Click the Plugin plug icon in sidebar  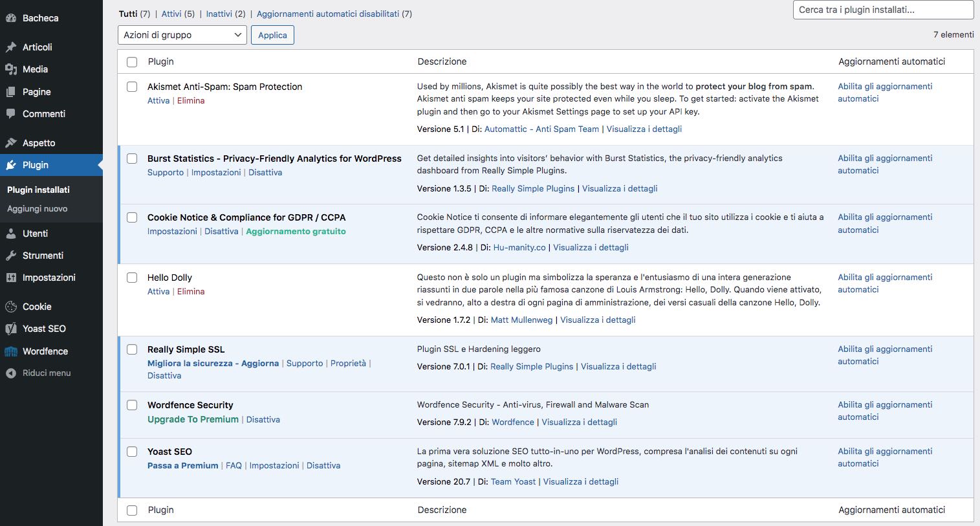tap(11, 165)
